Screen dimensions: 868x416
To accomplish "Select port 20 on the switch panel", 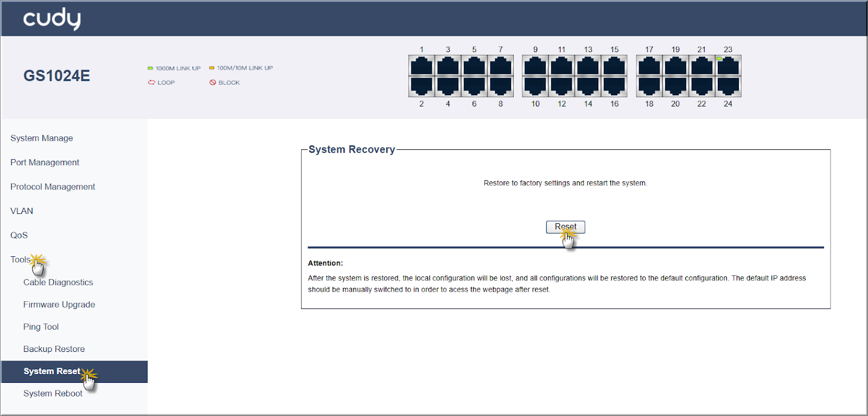I will click(675, 86).
